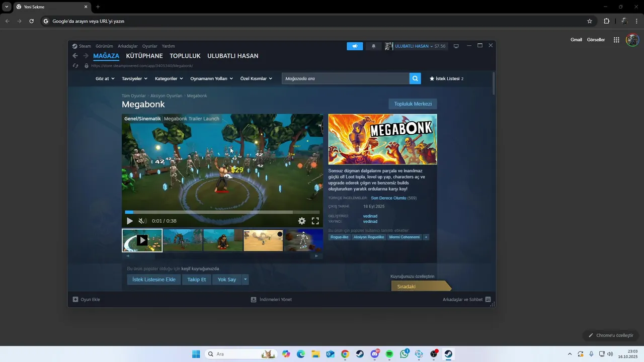Click the Sıradaki queue button
This screenshot has height=362, width=644.
pyautogui.click(x=421, y=287)
